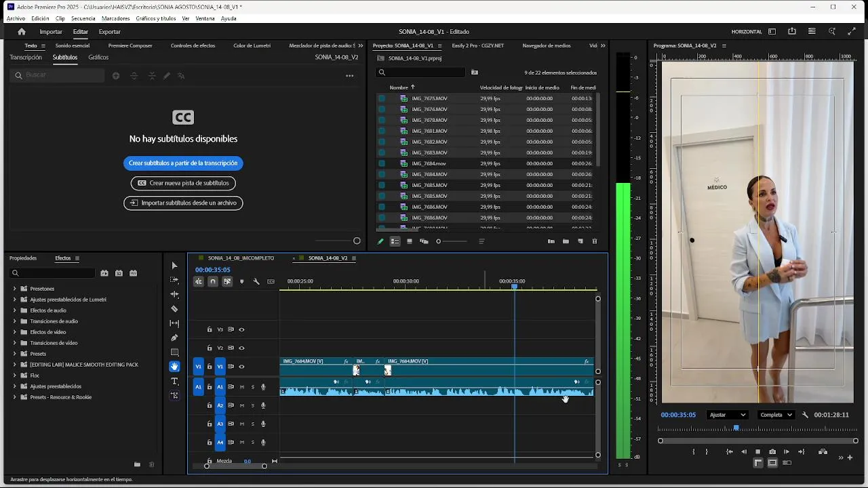Screen dimensions: 868x488
Task: Switch to the Gráficos tab
Action: (x=98, y=58)
